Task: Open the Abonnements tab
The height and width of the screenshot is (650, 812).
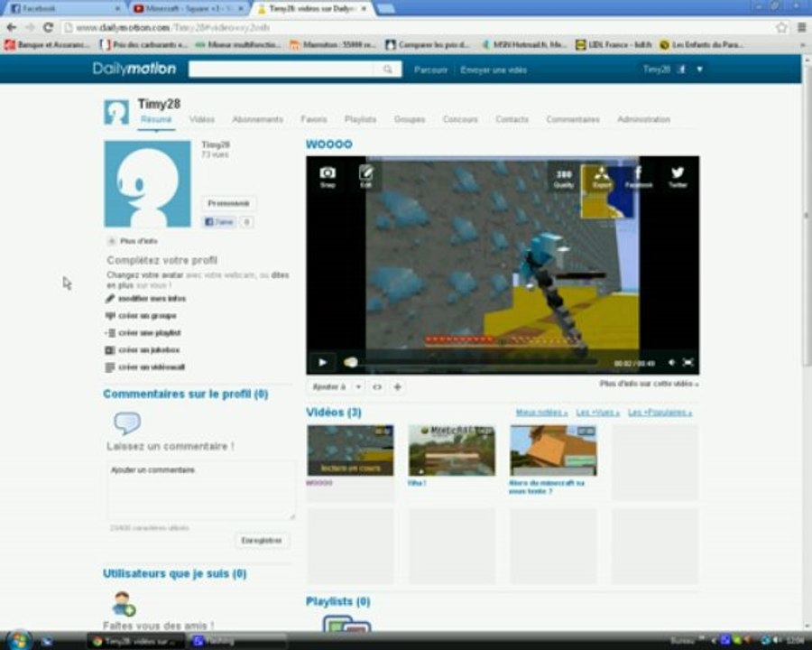Action: 257,119
